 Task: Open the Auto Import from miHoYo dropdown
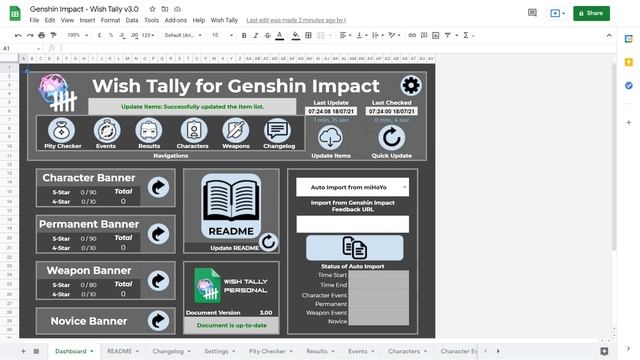tap(352, 187)
